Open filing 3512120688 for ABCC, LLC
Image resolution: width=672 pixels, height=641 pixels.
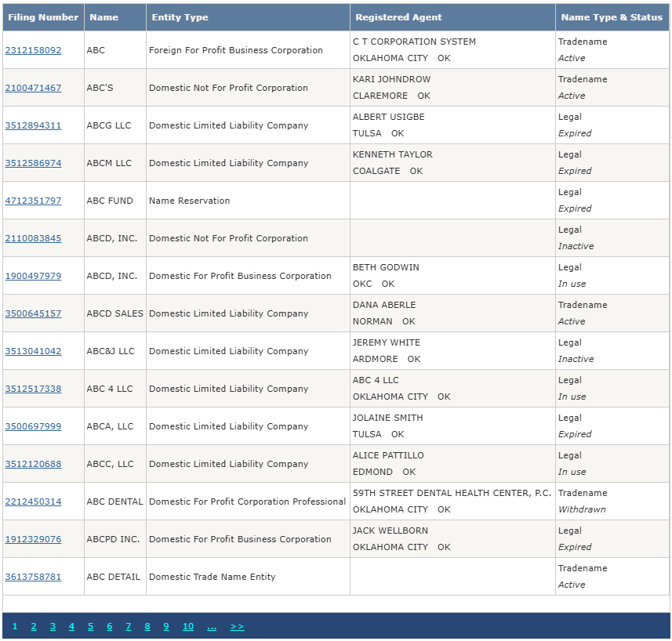point(33,464)
